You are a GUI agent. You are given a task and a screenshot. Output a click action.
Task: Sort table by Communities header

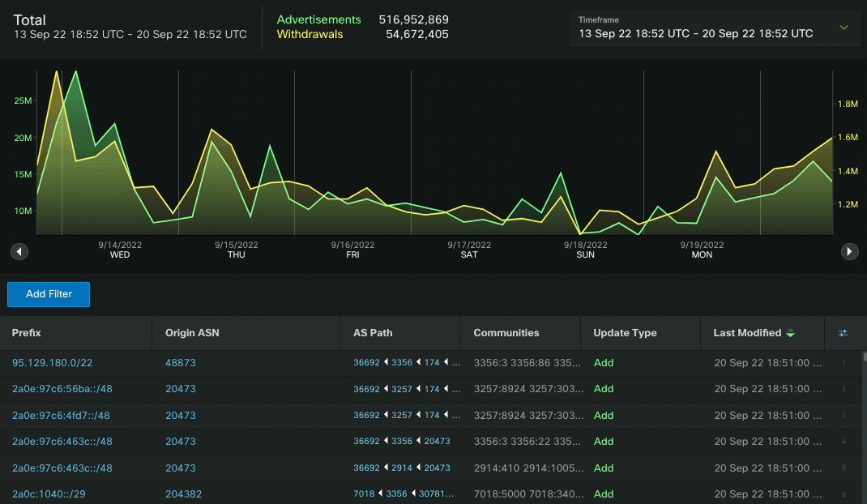506,333
